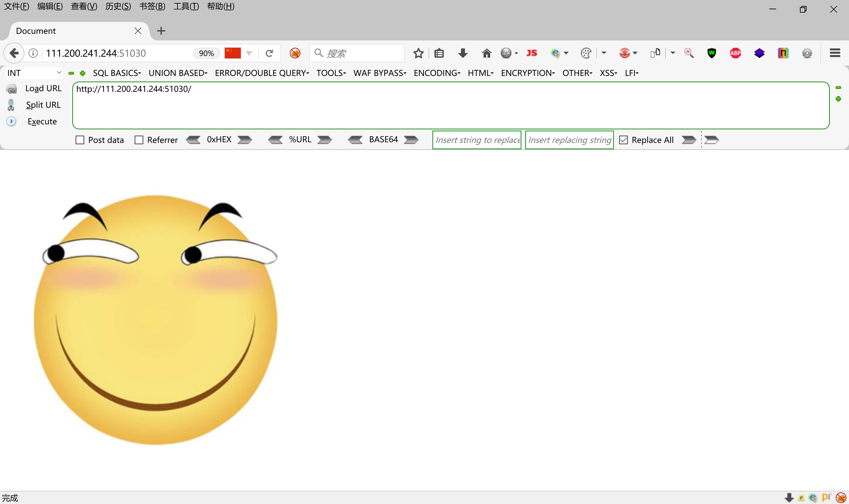This screenshot has width=849, height=504.
Task: Click the green W shield icon
Action: pos(711,53)
